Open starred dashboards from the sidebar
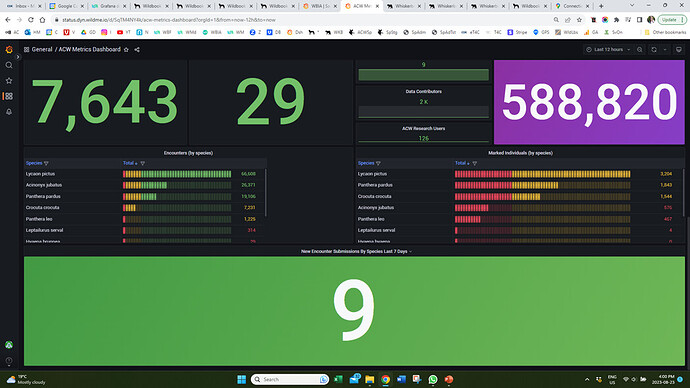 pyautogui.click(x=9, y=81)
